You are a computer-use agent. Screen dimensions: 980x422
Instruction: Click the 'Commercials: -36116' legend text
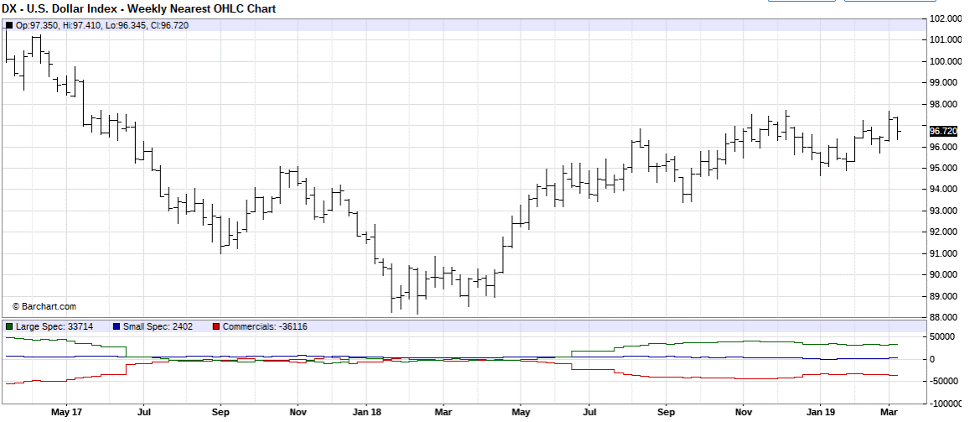tap(265, 326)
